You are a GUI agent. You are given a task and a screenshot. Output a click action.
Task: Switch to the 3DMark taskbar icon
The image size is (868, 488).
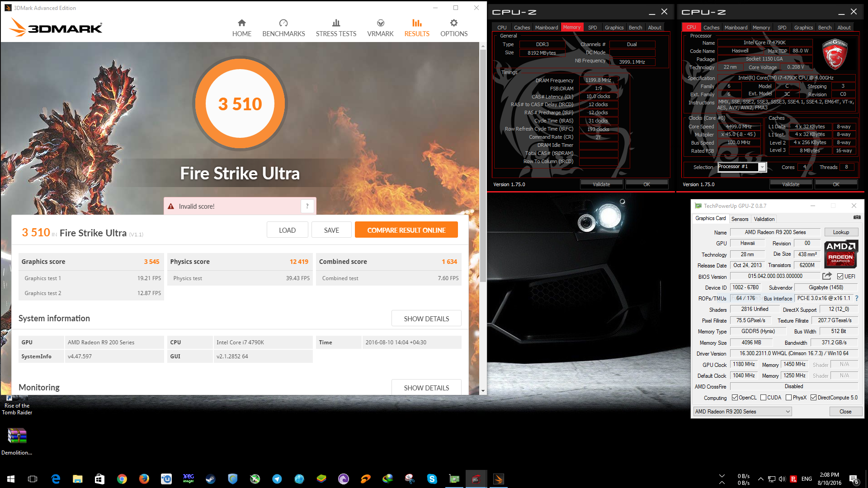tap(499, 479)
